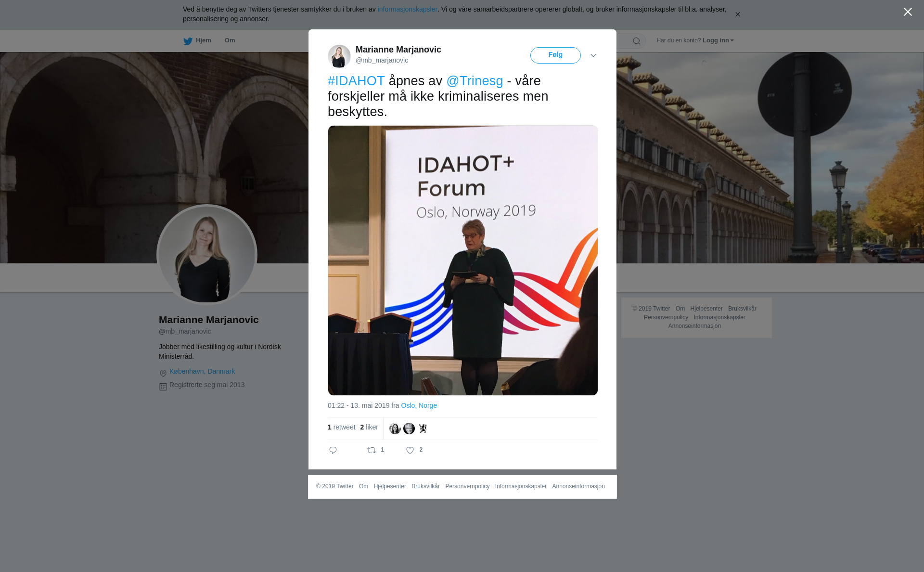The image size is (924, 572).
Task: Open the Om menu item
Action: pos(230,40)
